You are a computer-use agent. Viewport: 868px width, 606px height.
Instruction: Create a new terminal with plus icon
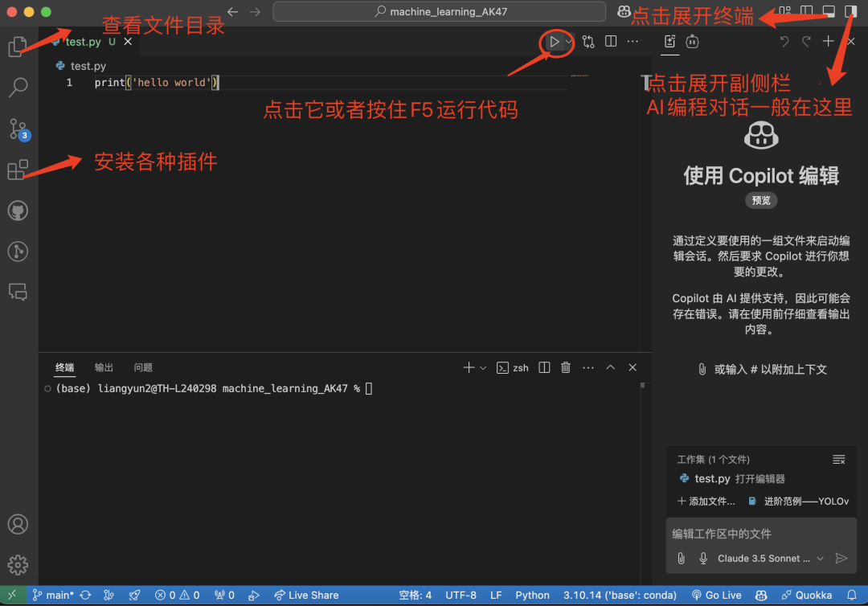469,367
